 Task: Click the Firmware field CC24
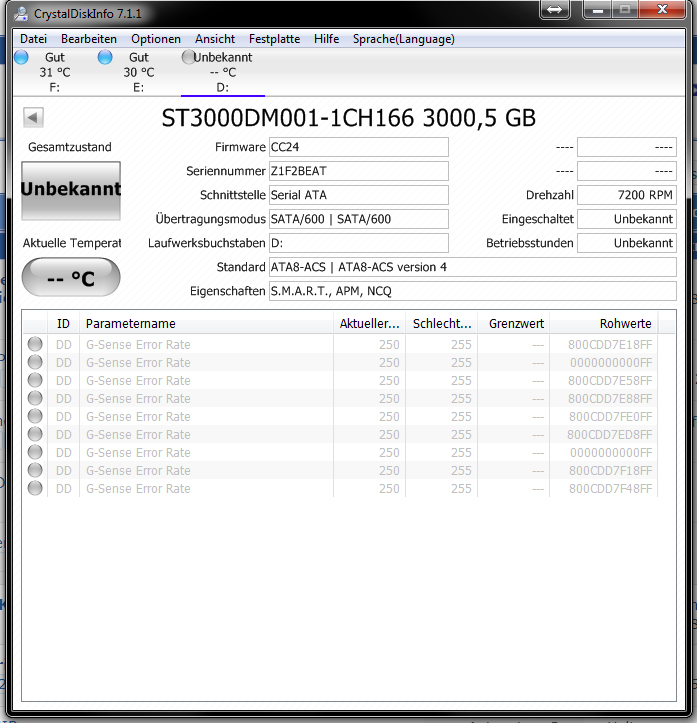pyautogui.click(x=359, y=147)
